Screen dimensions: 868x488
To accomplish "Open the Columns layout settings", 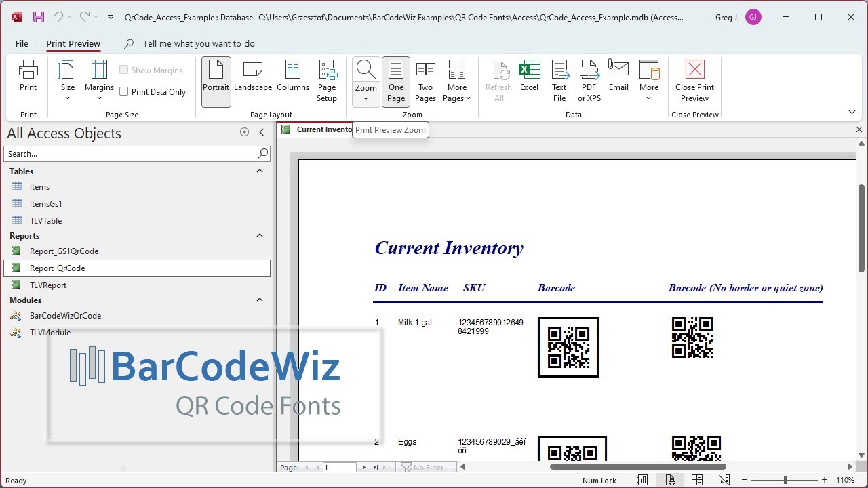I will coord(293,76).
